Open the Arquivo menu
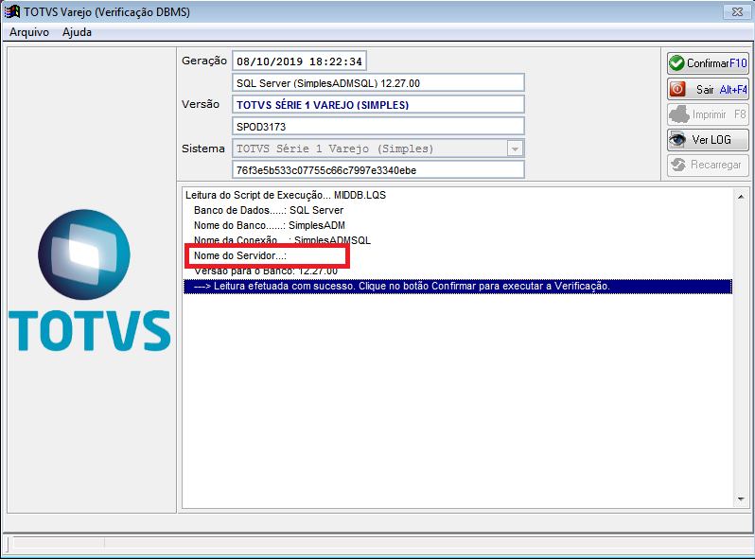 tap(29, 32)
